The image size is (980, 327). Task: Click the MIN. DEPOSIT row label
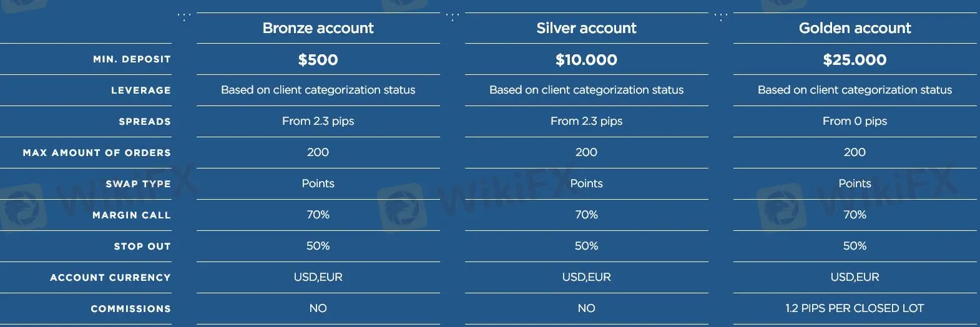pyautogui.click(x=132, y=59)
